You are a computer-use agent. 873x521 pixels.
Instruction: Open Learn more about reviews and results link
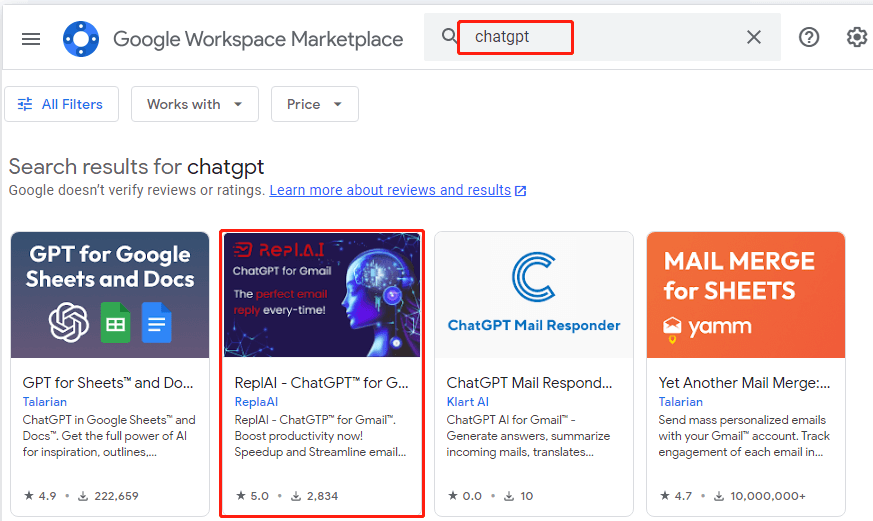pyautogui.click(x=390, y=190)
